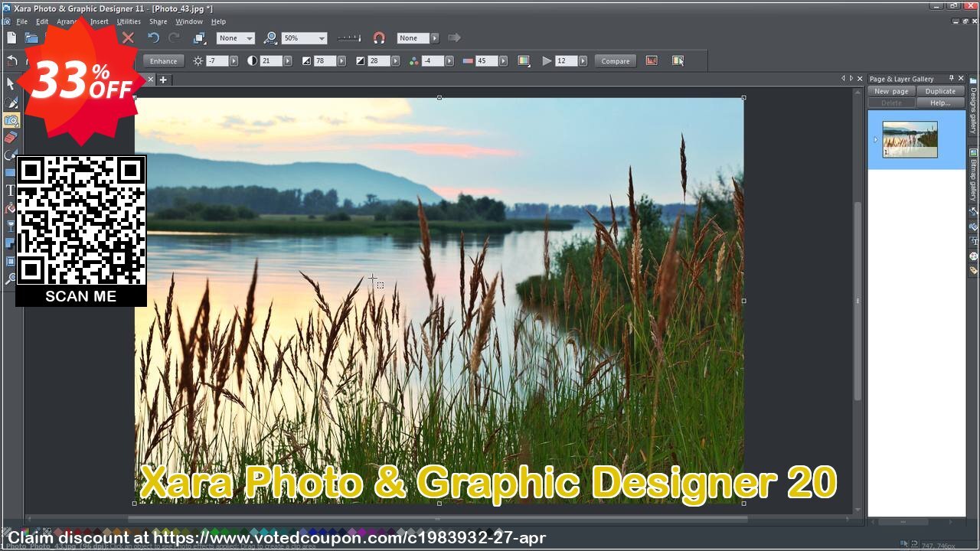Image resolution: width=980 pixels, height=551 pixels.
Task: Click the Help... button in gallery
Action: point(940,103)
